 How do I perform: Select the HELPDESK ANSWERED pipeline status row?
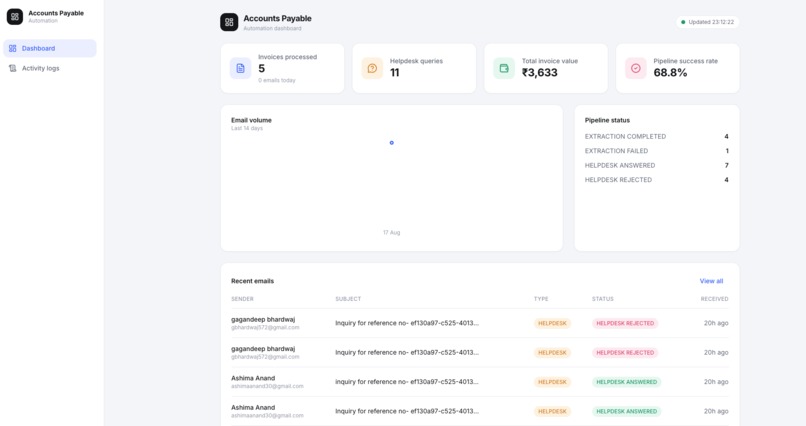pyautogui.click(x=656, y=165)
